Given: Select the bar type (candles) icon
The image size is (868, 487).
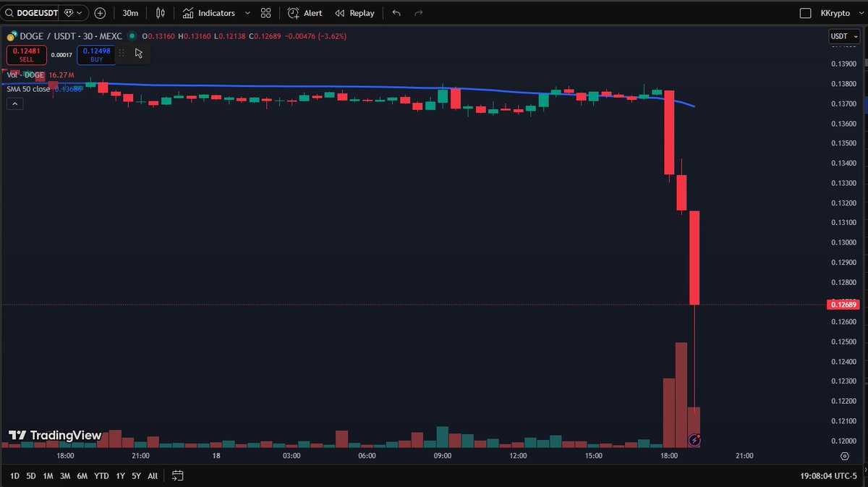Looking at the screenshot, I should (160, 12).
